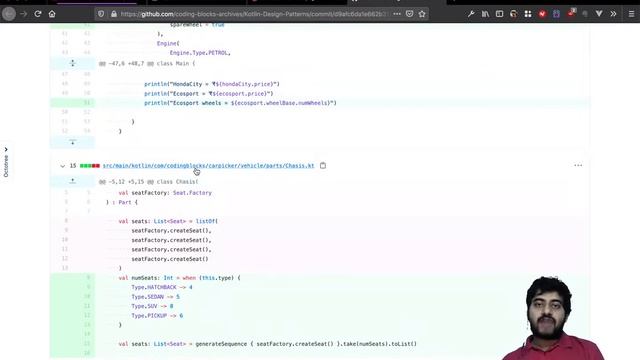Expand lines below the Main file diff

pos(72,142)
